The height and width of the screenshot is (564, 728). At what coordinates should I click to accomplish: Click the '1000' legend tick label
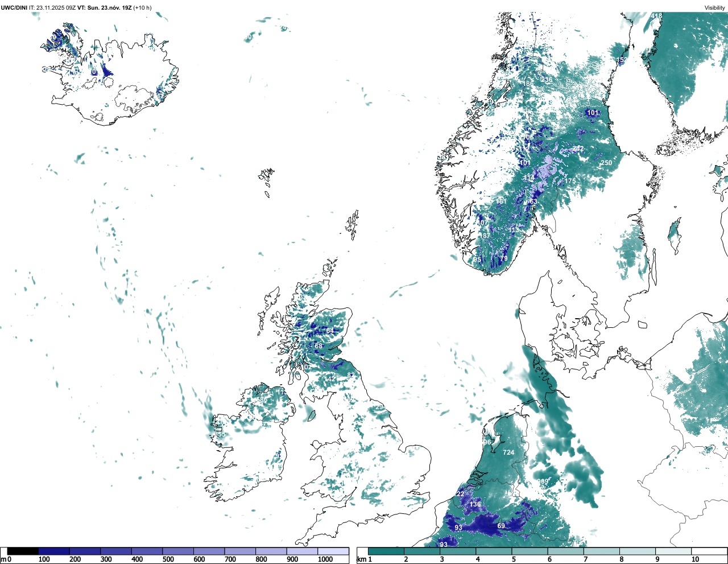[325, 559]
